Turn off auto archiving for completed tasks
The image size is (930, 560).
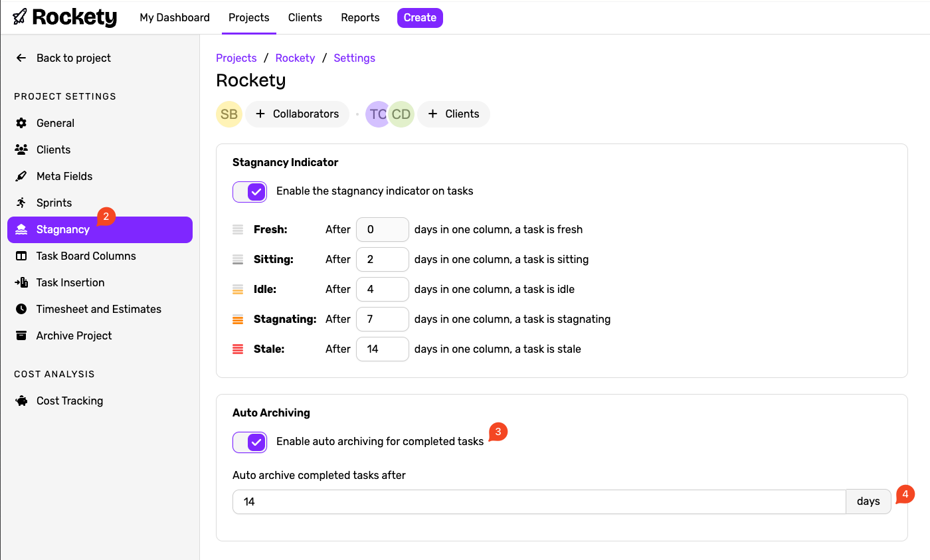[250, 442]
